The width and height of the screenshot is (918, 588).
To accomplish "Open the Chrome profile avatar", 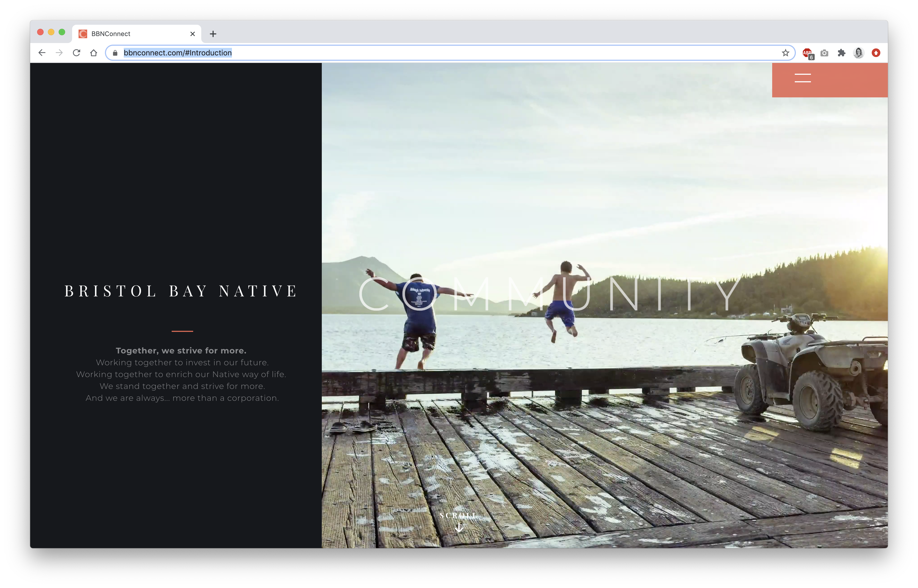I will pyautogui.click(x=859, y=53).
